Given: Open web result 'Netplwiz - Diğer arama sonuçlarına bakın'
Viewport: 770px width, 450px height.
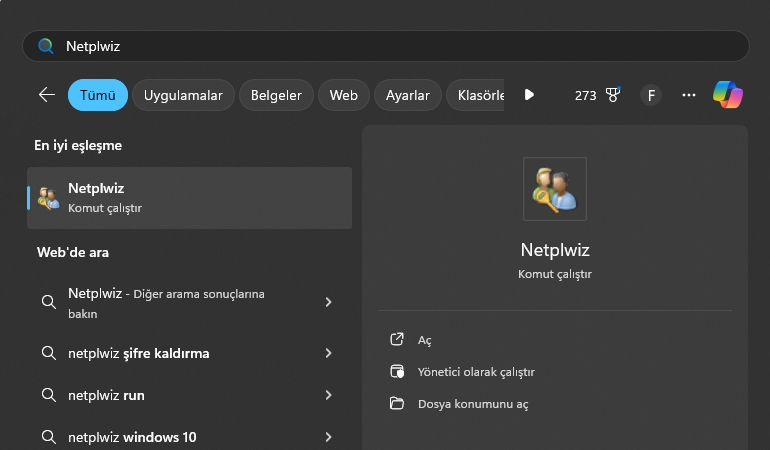Looking at the screenshot, I should click(190, 303).
